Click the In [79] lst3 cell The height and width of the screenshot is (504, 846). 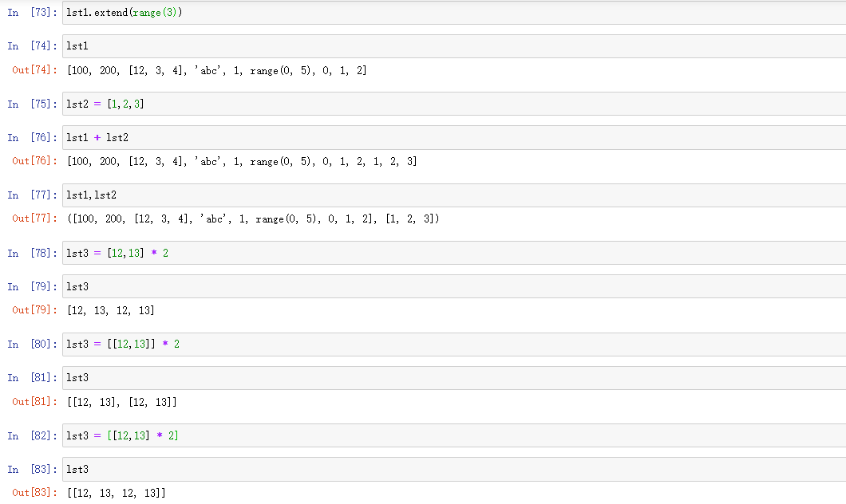pos(453,286)
